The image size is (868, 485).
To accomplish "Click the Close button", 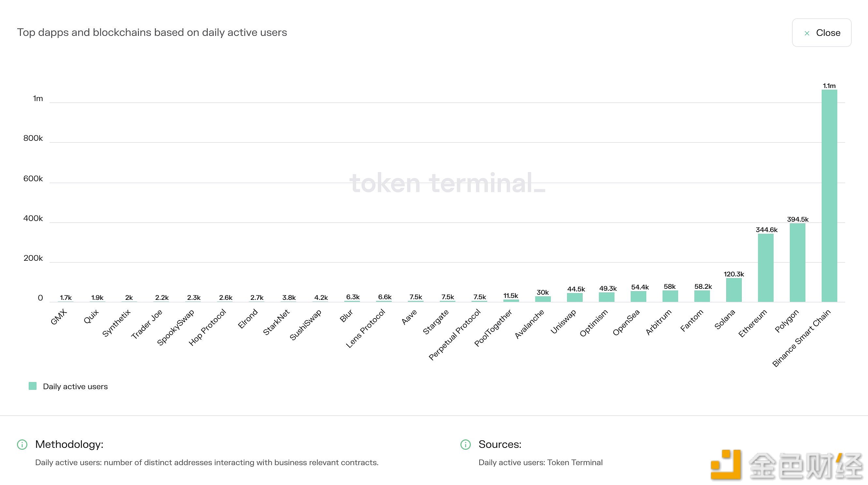I will pyautogui.click(x=821, y=33).
